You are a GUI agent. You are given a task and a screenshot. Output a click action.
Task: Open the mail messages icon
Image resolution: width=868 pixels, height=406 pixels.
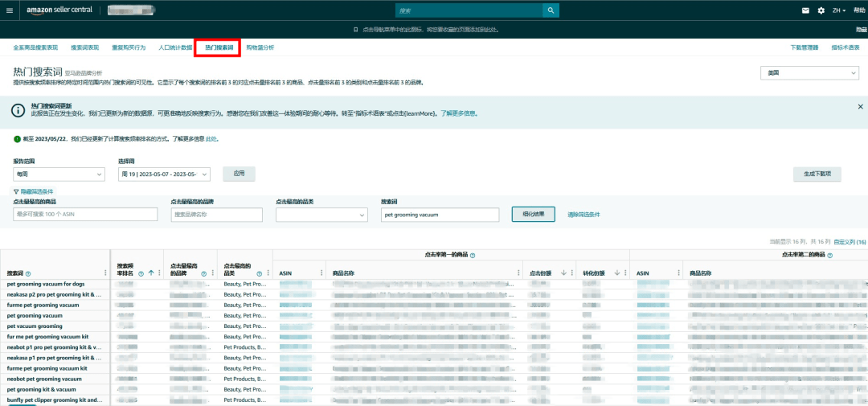tap(806, 10)
